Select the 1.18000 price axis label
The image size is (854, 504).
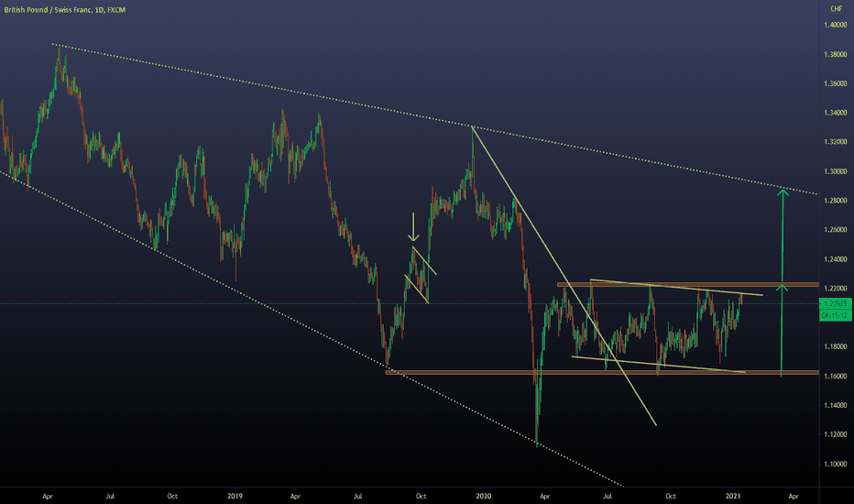[x=836, y=346]
